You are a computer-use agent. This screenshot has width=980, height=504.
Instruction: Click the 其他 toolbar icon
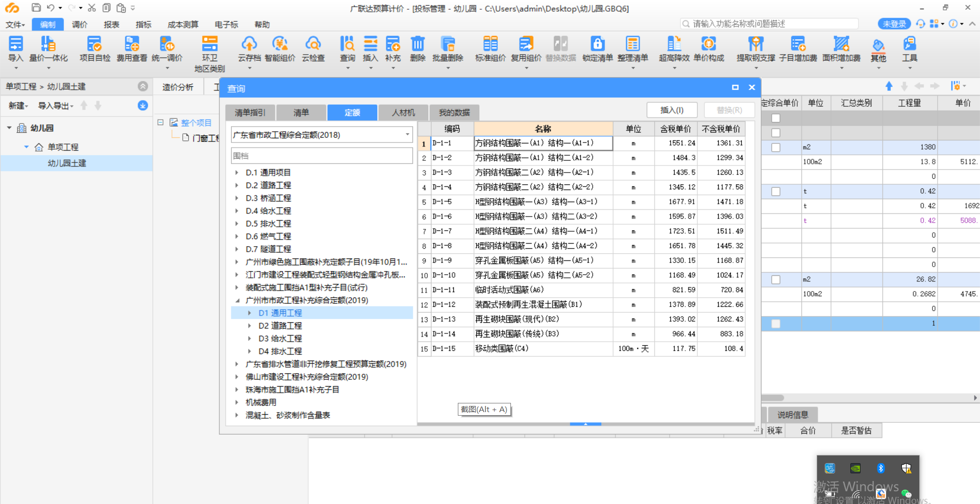(x=878, y=50)
